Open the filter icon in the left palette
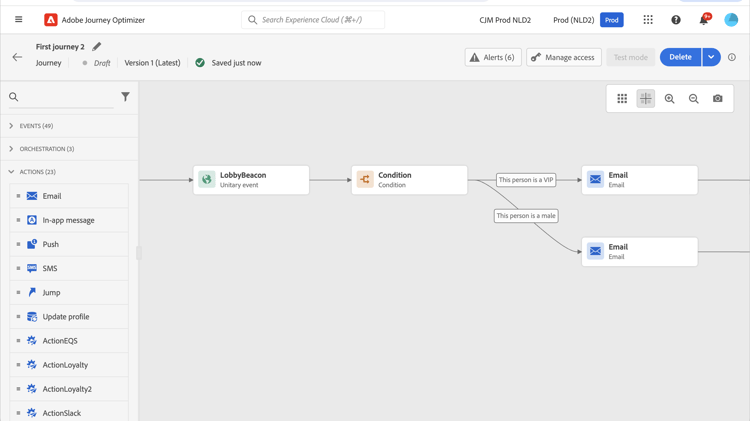 tap(125, 97)
